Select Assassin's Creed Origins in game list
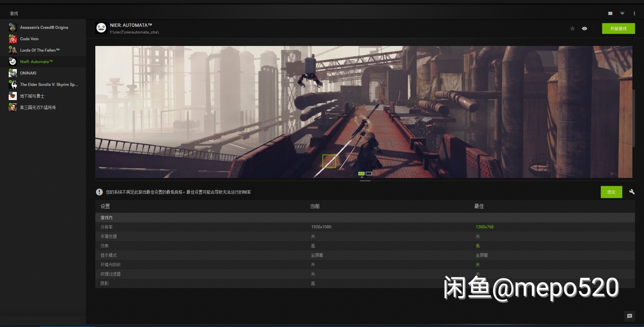Image resolution: width=644 pixels, height=327 pixels. pos(43,28)
